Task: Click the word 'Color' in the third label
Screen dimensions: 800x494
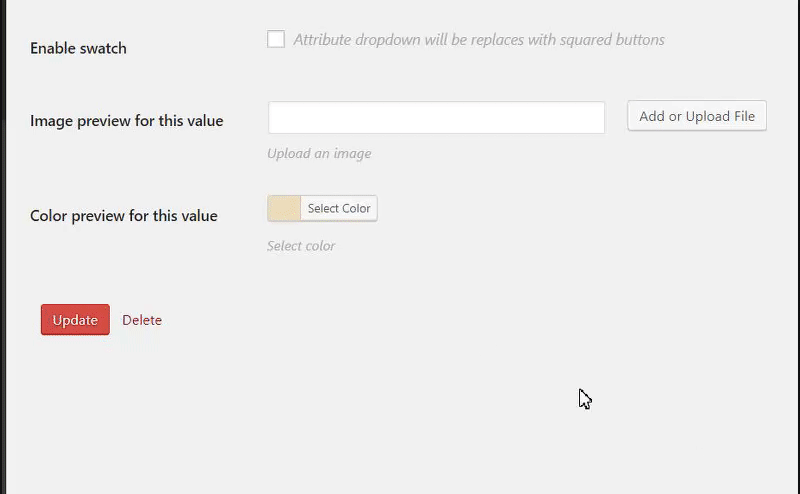Action: (50, 216)
